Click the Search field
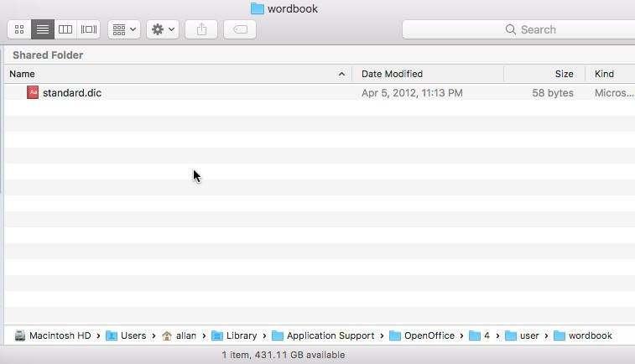This screenshot has height=364, width=635. tap(520, 29)
